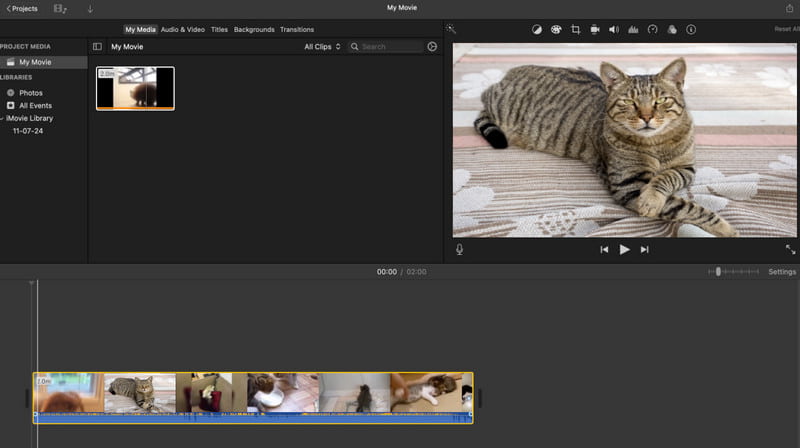Open the Transitions tab
Viewport: 800px width, 448px height.
(x=297, y=30)
